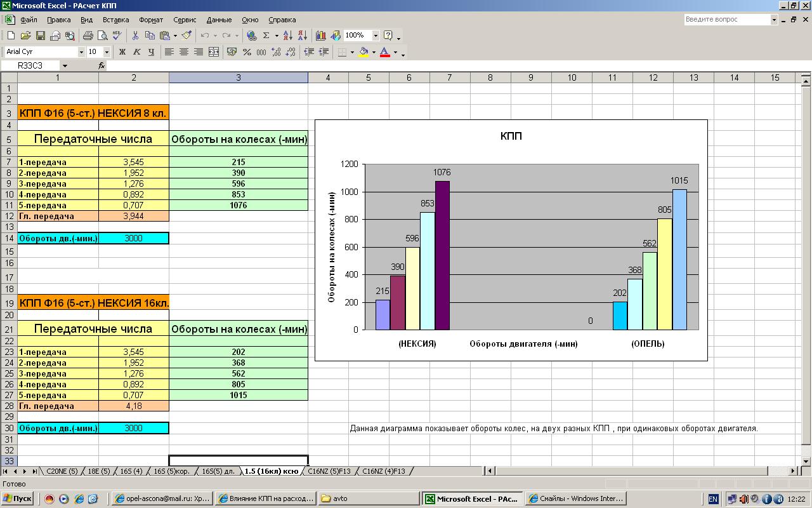Switch to the C20NE (5) sheet tab
812x508 pixels.
click(x=62, y=471)
